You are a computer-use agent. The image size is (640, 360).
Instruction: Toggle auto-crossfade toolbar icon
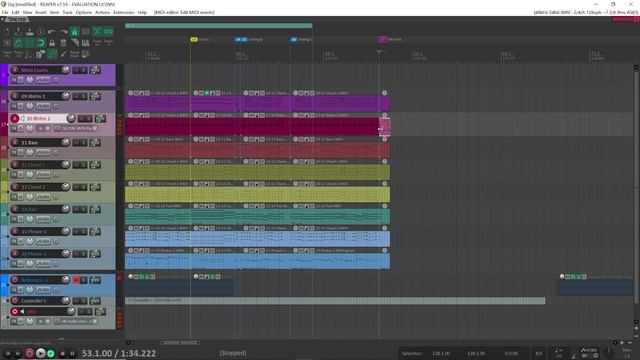pos(97,31)
